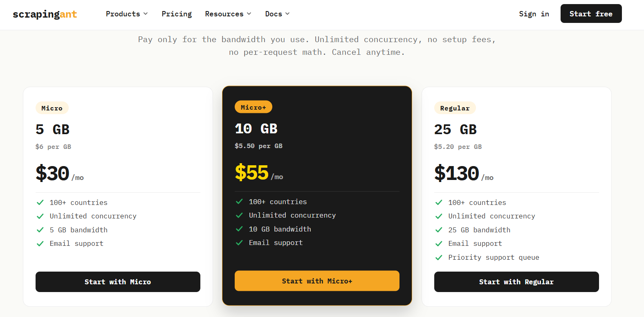Click the Micro plan badge
644x317 pixels.
click(52, 108)
